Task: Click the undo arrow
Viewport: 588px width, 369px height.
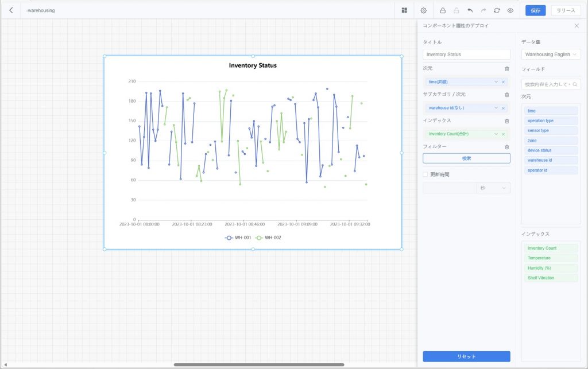Action: [470, 10]
